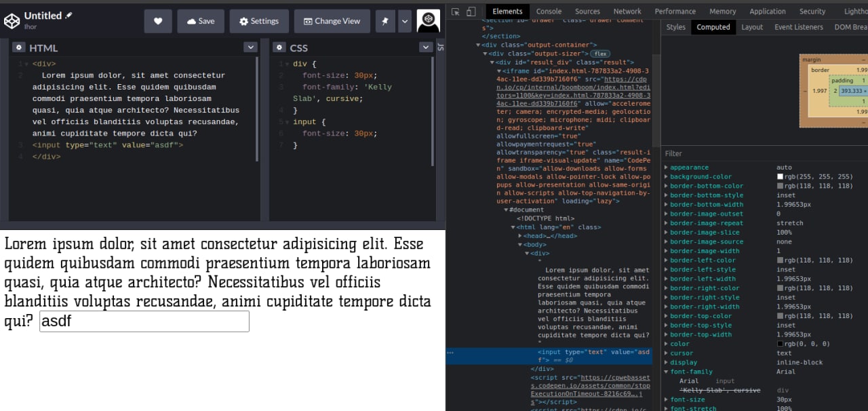
Task: Pin the pen with the pushpin icon
Action: pos(385,21)
